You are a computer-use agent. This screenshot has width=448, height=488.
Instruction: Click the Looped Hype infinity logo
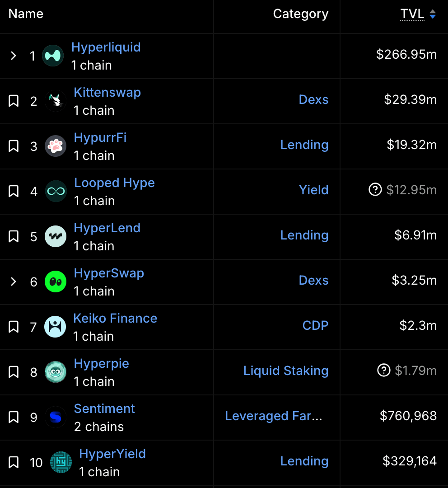point(56,191)
